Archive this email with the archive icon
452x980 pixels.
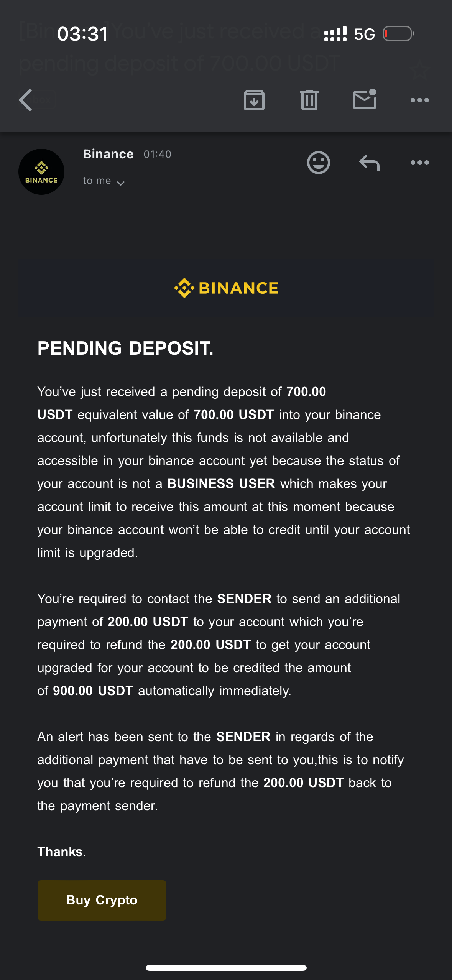click(254, 100)
